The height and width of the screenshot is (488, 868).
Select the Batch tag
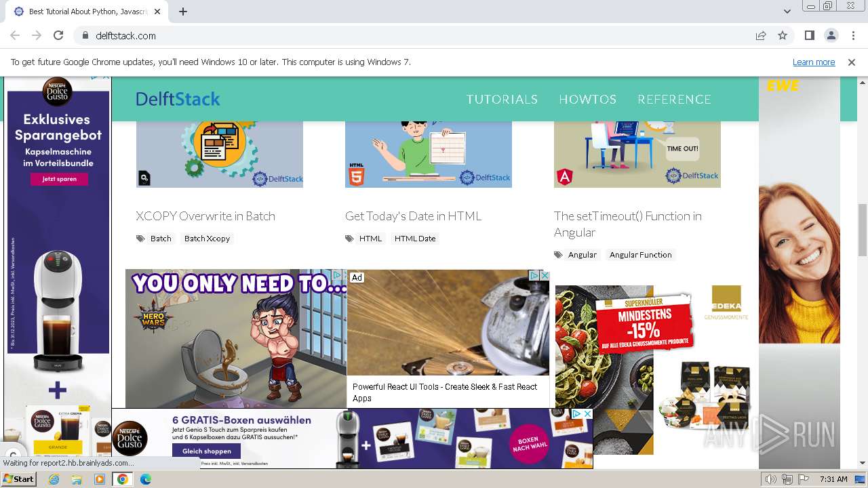click(x=161, y=239)
